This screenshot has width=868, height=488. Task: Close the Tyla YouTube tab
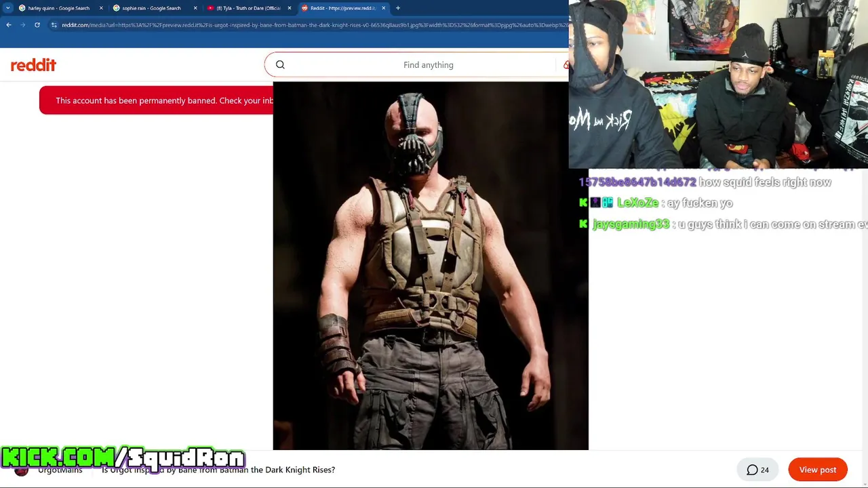click(290, 8)
